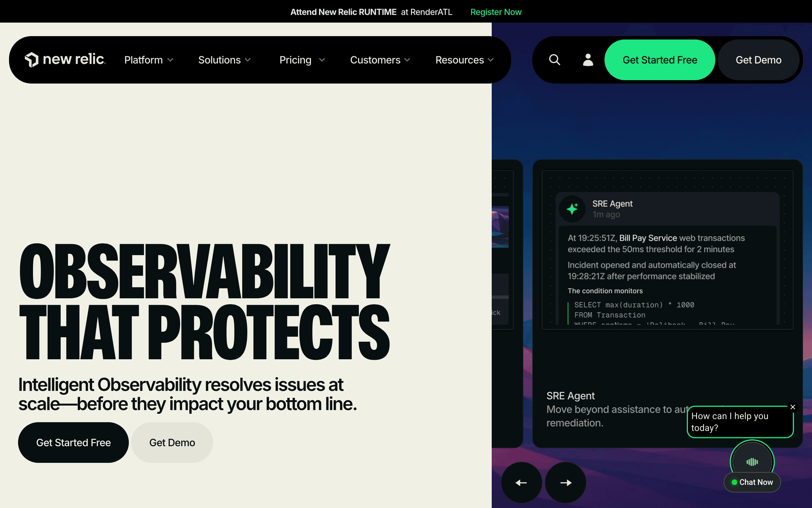This screenshot has height=508, width=812.
Task: Open the Chat Now button
Action: 752,482
